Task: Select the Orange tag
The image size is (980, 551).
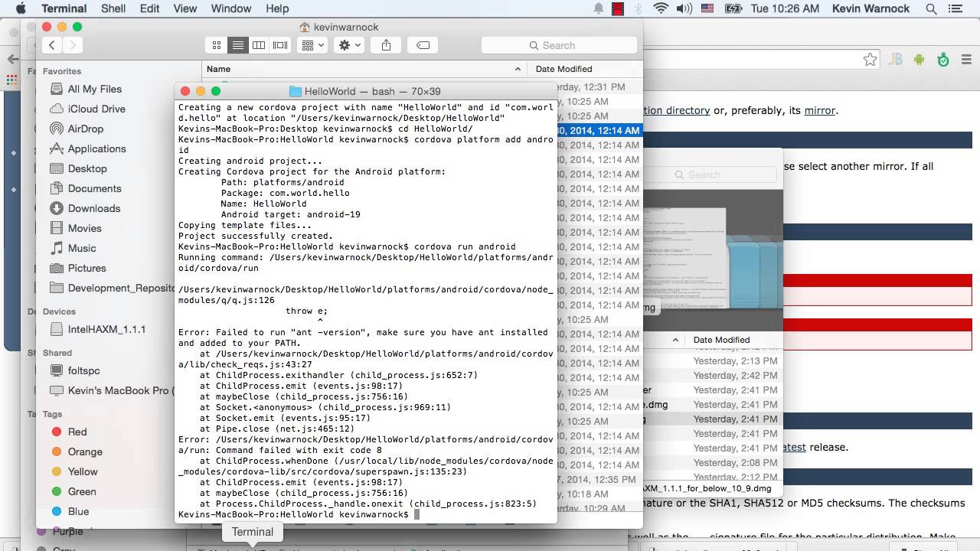Action: [84, 452]
